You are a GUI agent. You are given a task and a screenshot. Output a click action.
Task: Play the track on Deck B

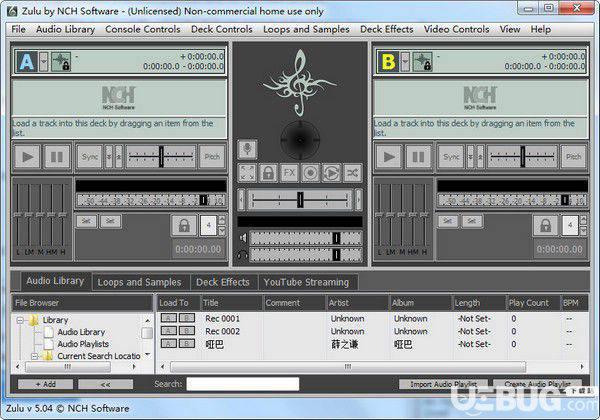tap(389, 156)
